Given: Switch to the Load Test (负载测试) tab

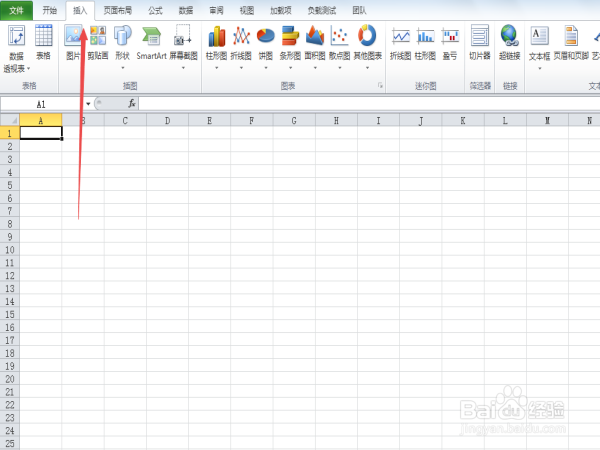Looking at the screenshot, I should (322, 10).
